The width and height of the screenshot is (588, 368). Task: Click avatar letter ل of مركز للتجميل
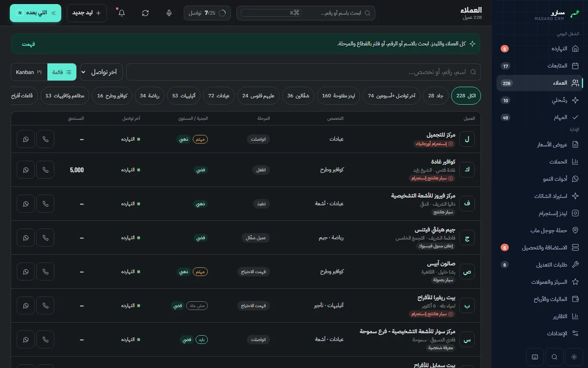coord(467,139)
